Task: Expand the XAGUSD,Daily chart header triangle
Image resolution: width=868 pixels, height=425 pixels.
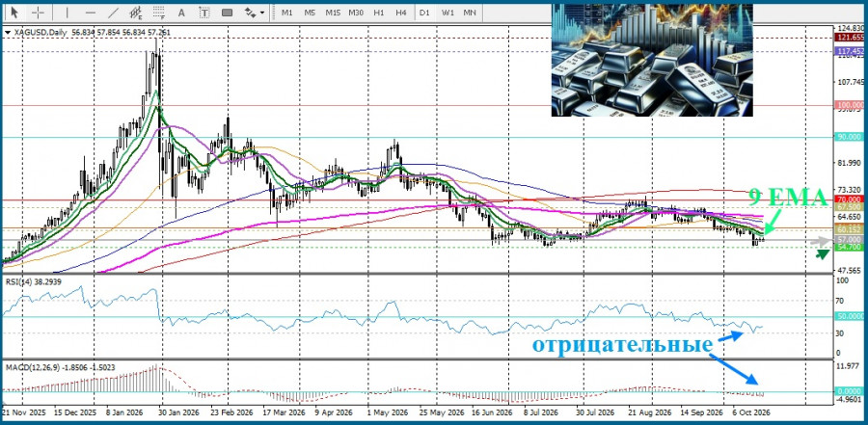Action: coord(7,33)
